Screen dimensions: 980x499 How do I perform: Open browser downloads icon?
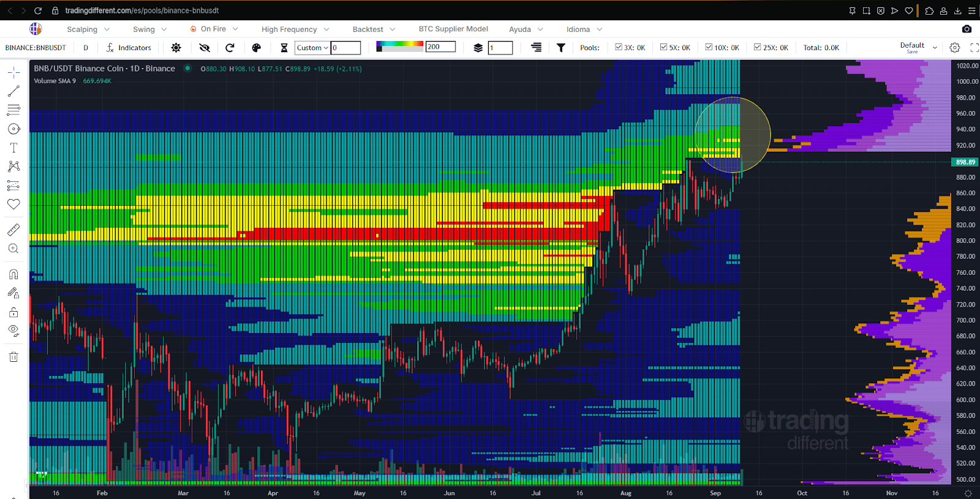coord(958,10)
